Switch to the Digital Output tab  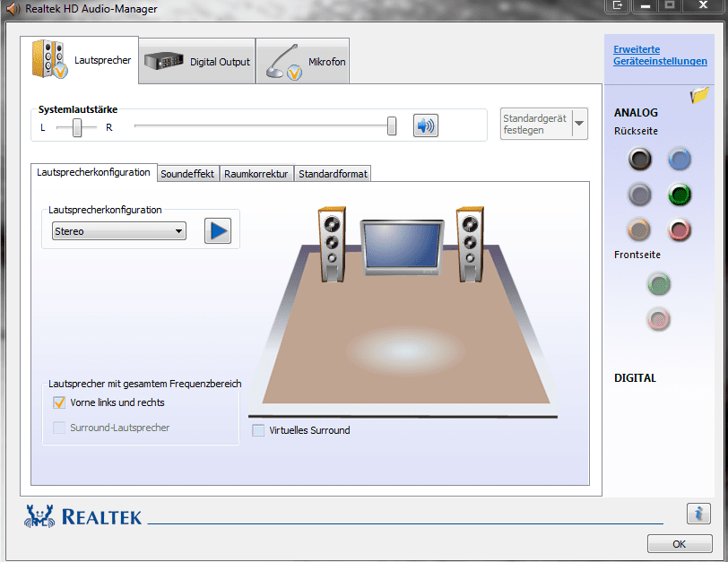pyautogui.click(x=197, y=61)
